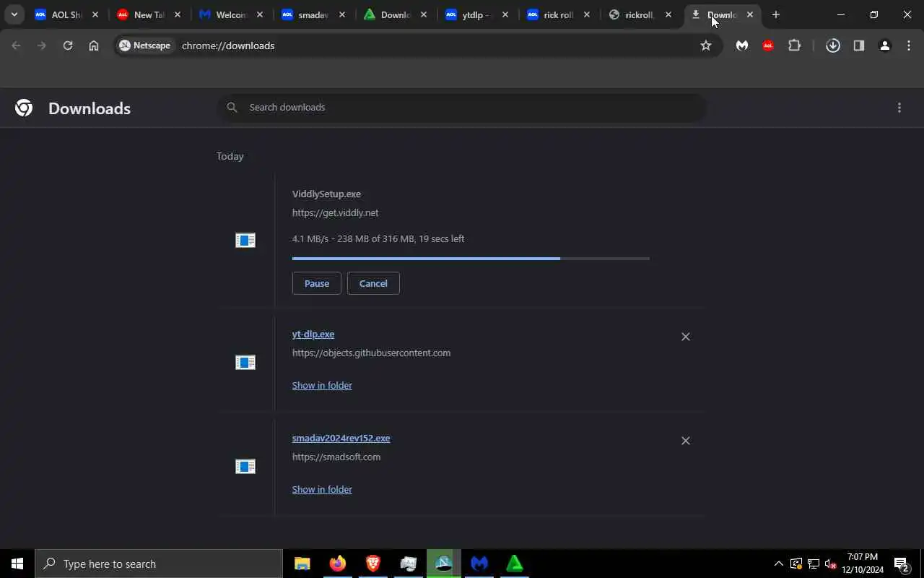Click the Chrome logo beside Downloads

pyautogui.click(x=24, y=108)
